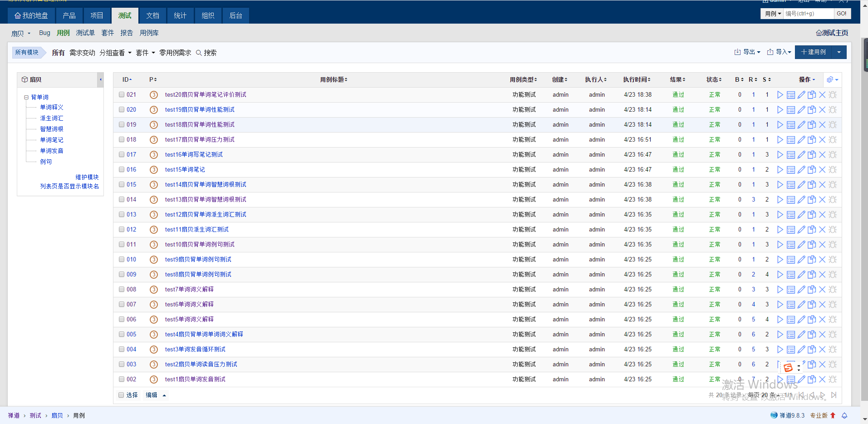Screen dimensions: 868x424
Task: Delete case 017 with X icon
Action: [822, 155]
